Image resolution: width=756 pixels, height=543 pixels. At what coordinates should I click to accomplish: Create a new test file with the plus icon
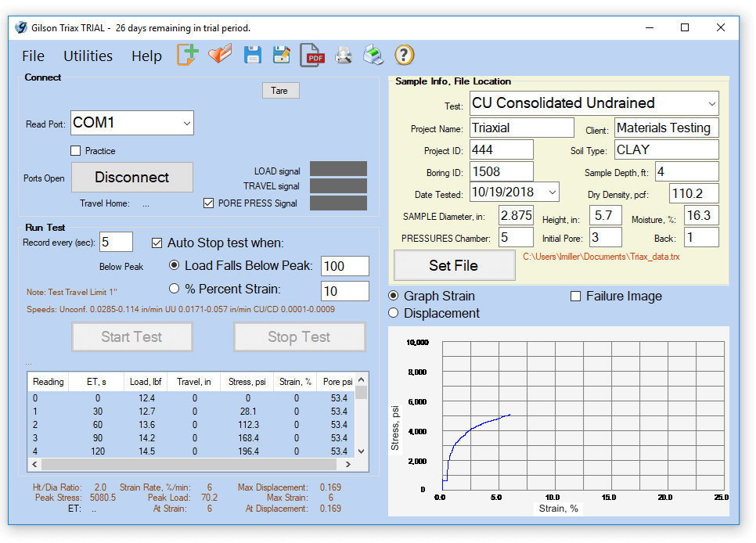click(x=187, y=55)
